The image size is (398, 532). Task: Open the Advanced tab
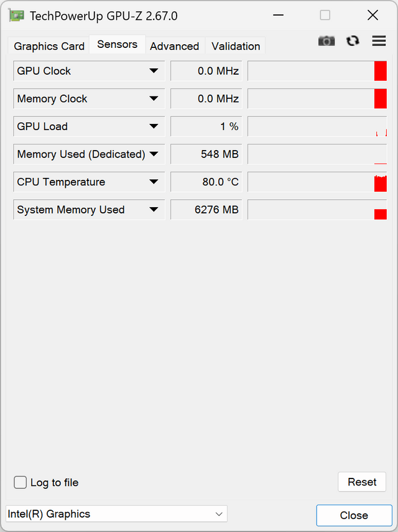pos(175,46)
